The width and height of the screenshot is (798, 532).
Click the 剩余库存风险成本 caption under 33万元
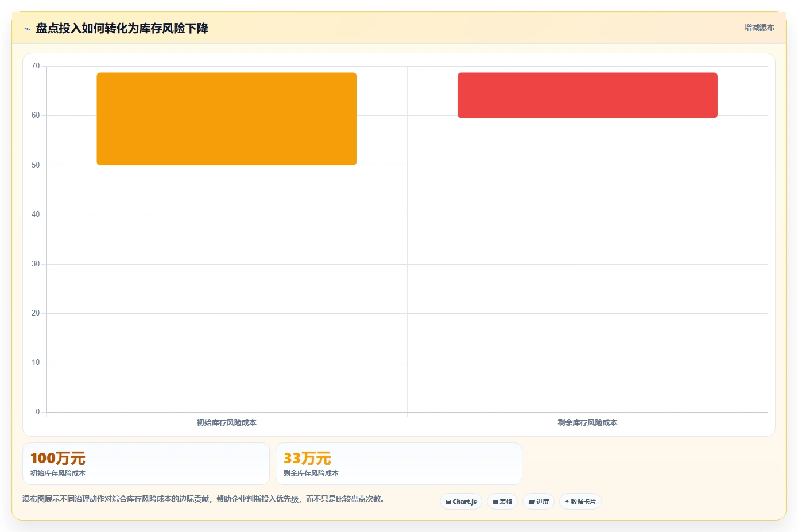pyautogui.click(x=311, y=473)
